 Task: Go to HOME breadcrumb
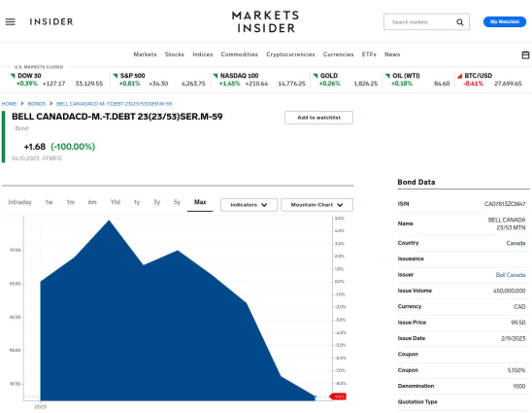[x=9, y=104]
